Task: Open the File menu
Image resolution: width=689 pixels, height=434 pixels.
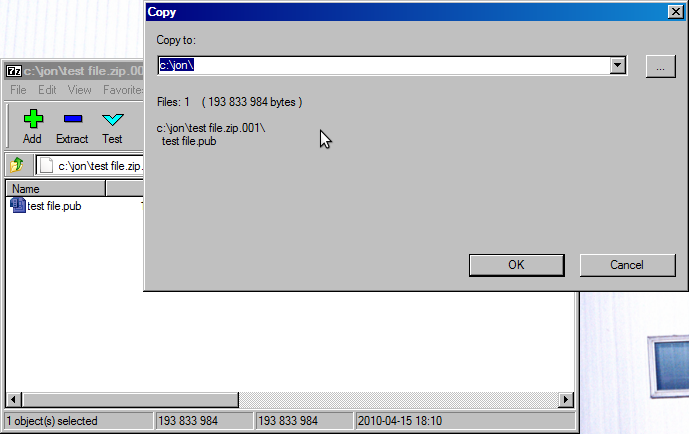Action: [18, 90]
